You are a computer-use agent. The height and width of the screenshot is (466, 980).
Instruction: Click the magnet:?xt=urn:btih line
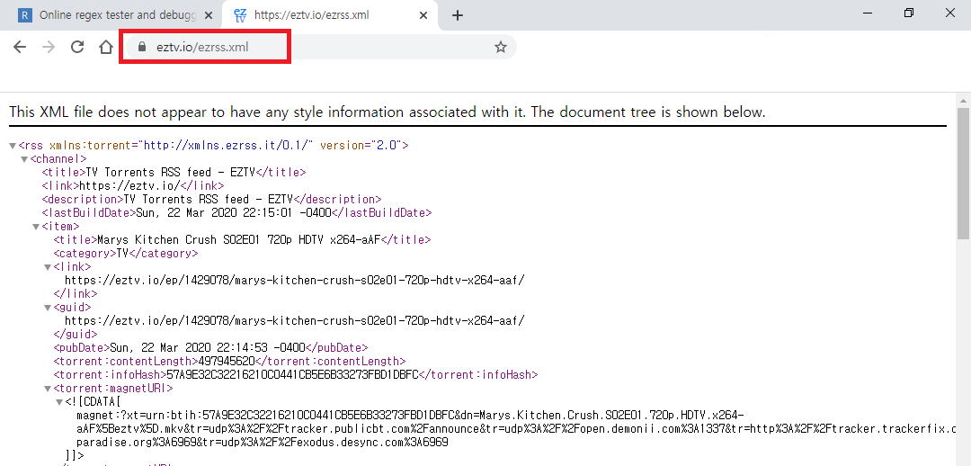410,416
